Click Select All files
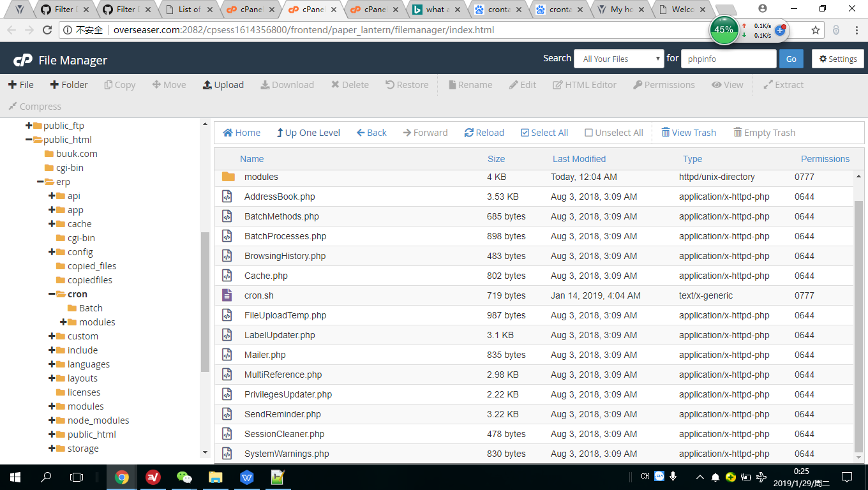Image resolution: width=868 pixels, height=490 pixels. point(544,133)
